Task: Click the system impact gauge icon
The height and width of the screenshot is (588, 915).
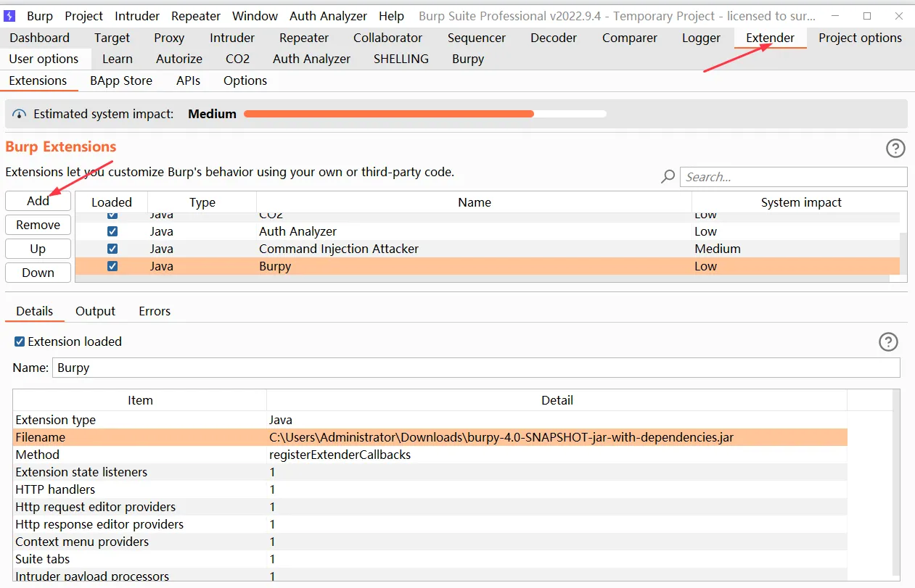Action: (x=20, y=115)
